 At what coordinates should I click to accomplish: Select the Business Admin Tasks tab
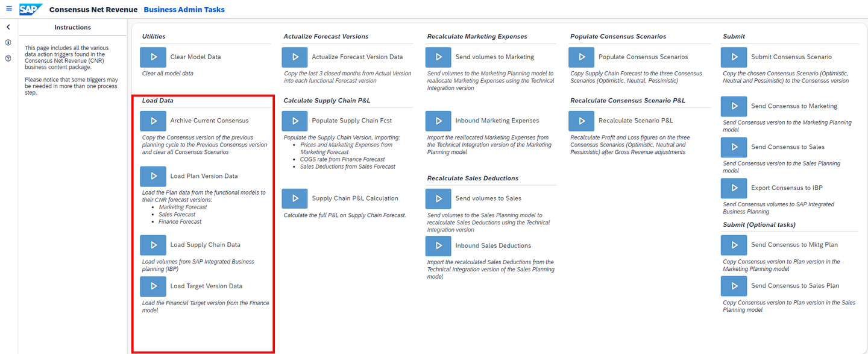pyautogui.click(x=184, y=10)
